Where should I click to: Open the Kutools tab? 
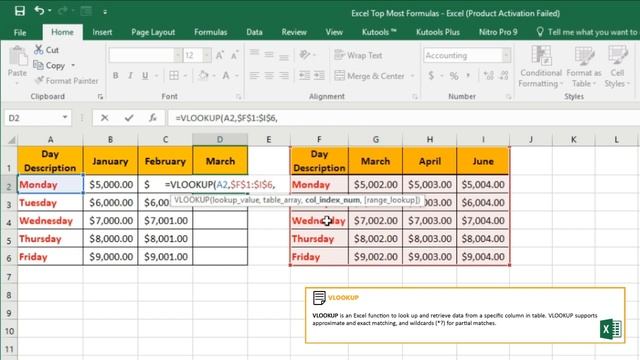coord(379,32)
